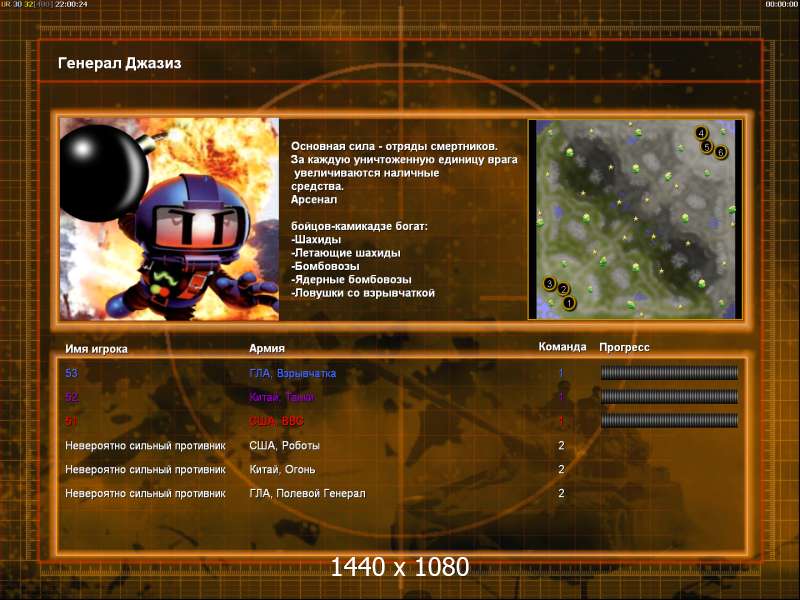Click the 22:00:24 clock readout

point(71,4)
